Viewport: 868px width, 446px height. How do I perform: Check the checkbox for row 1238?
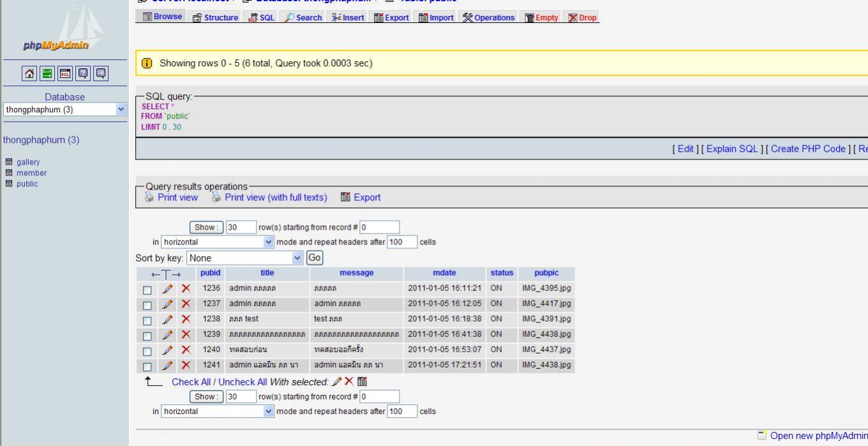pos(147,320)
